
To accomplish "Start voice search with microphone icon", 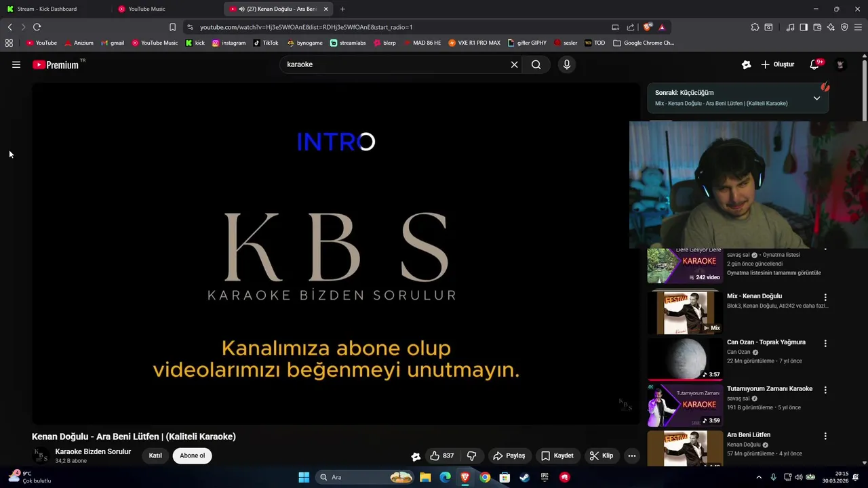I will [x=567, y=64].
